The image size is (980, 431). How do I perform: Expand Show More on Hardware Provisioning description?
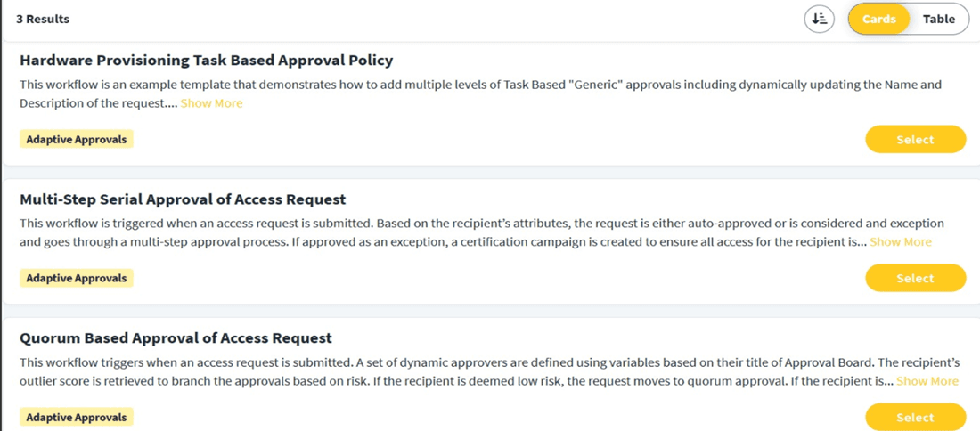pyautogui.click(x=211, y=103)
